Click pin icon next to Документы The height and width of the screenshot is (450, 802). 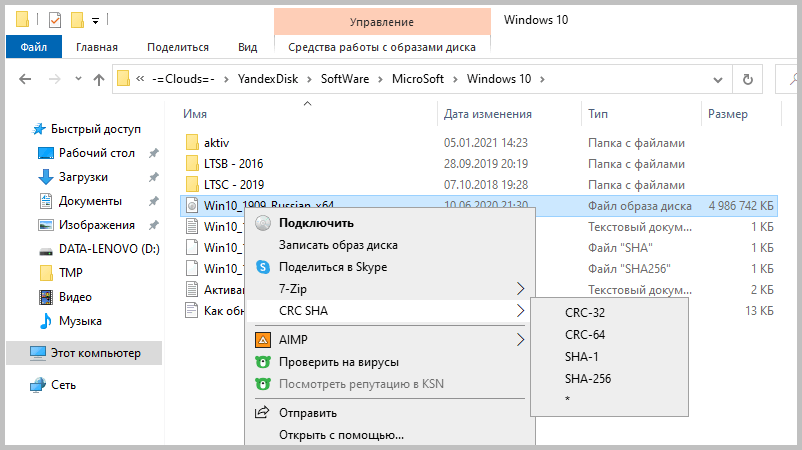pos(153,201)
